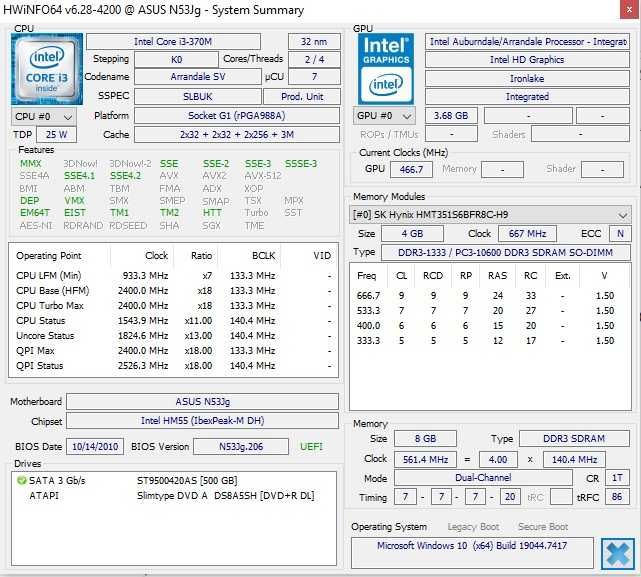Click the VMX feature flag
The height and width of the screenshot is (577, 641).
coord(74,201)
